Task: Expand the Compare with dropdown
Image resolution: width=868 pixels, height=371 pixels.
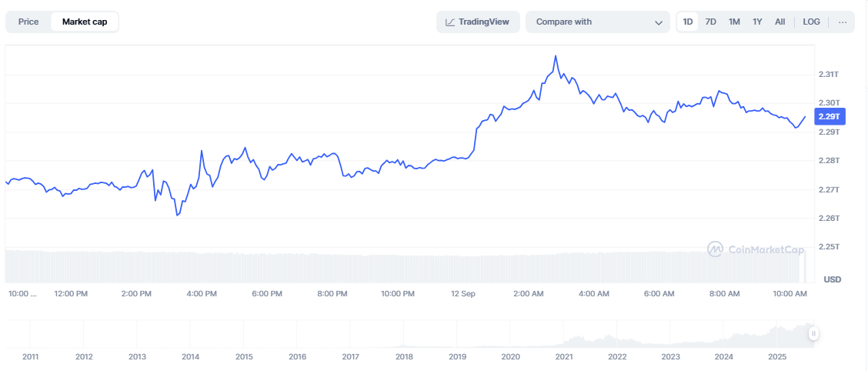Action: coord(599,22)
